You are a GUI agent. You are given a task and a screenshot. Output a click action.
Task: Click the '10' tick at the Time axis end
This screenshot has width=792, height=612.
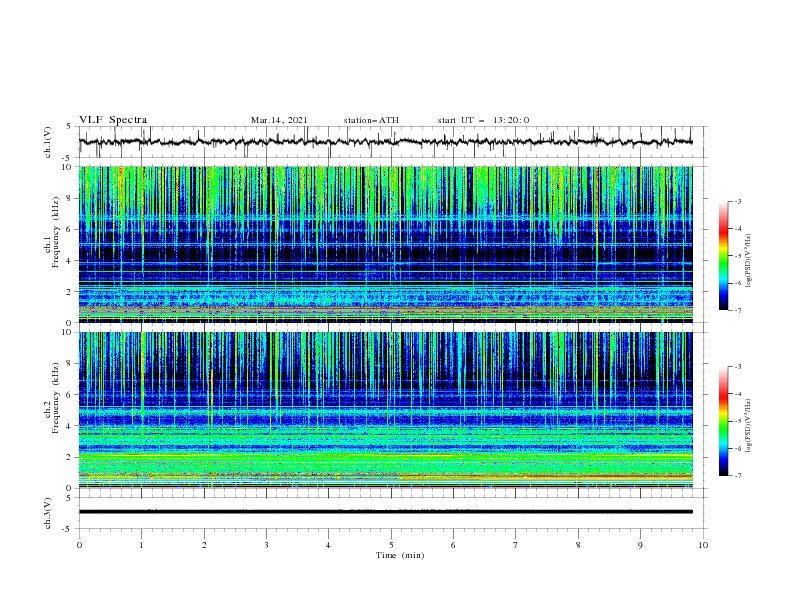703,545
